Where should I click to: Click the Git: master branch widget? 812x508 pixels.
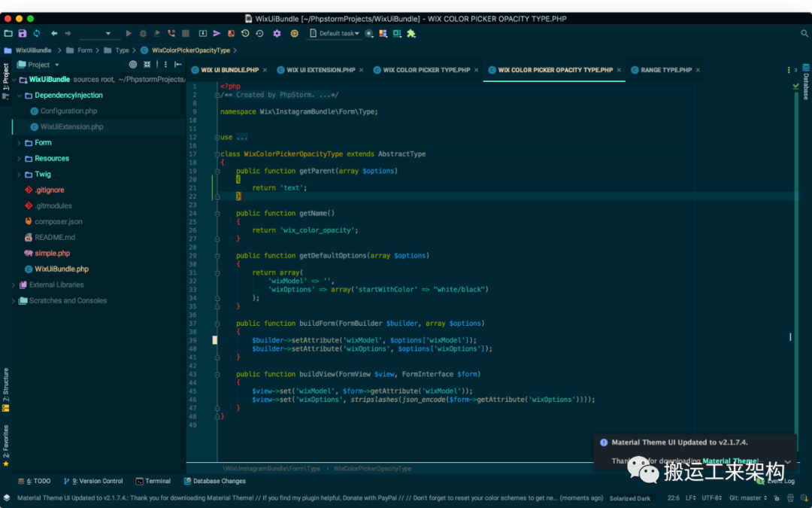pos(748,498)
